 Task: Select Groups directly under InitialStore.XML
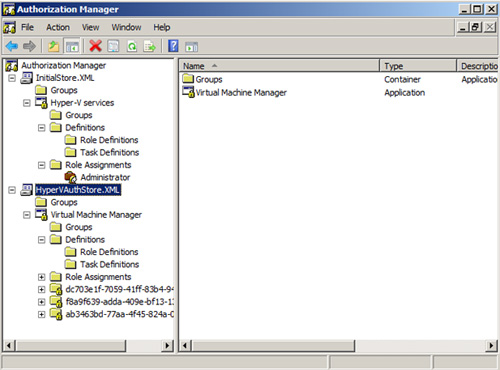[x=64, y=90]
